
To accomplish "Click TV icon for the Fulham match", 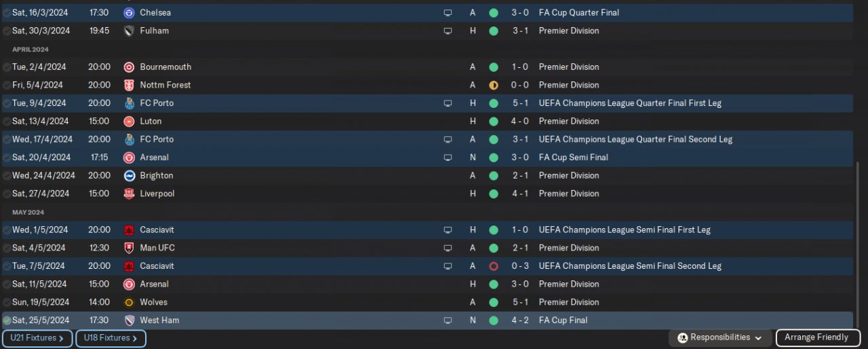I will (x=448, y=31).
